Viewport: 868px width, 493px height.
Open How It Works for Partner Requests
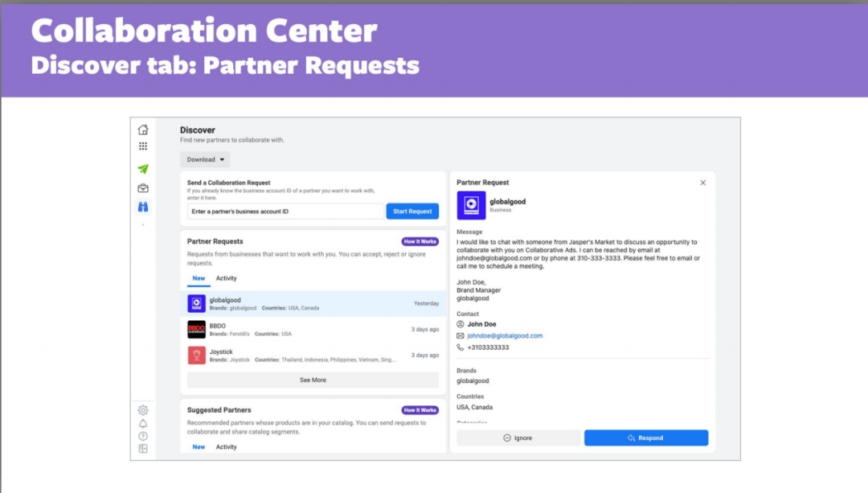point(420,241)
